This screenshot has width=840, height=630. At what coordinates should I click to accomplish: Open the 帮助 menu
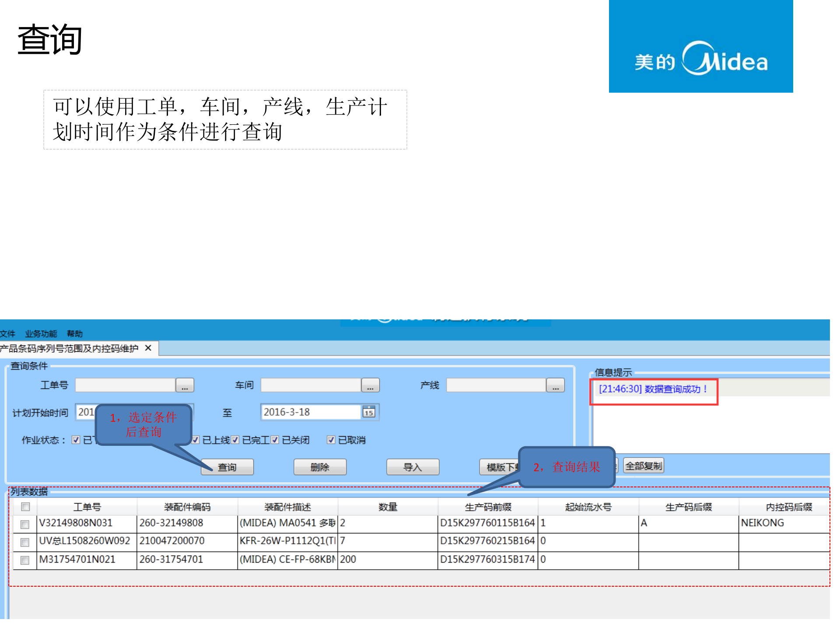tap(74, 333)
